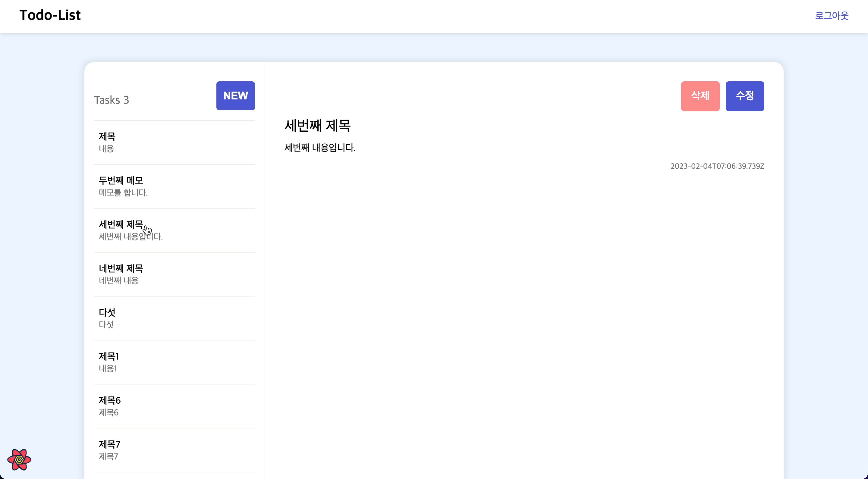Click the timestamp 2023-02-04T07:06:39.739Z
868x479 pixels.
717,166
